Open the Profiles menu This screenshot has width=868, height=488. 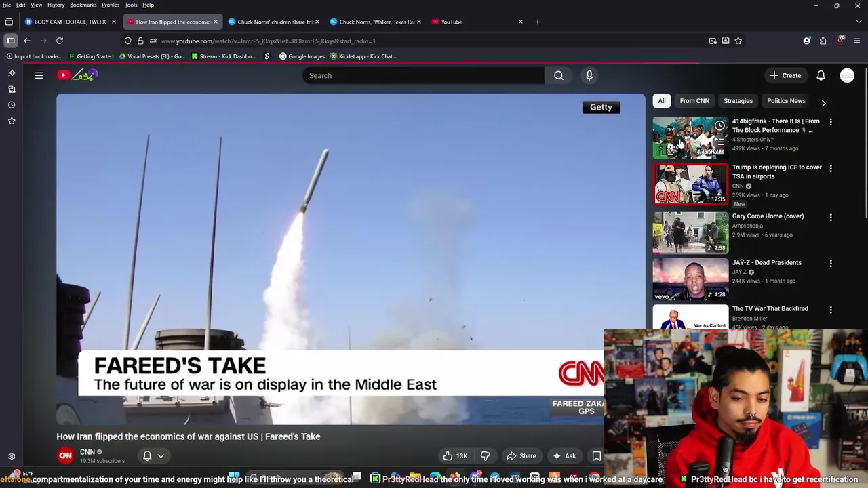111,5
